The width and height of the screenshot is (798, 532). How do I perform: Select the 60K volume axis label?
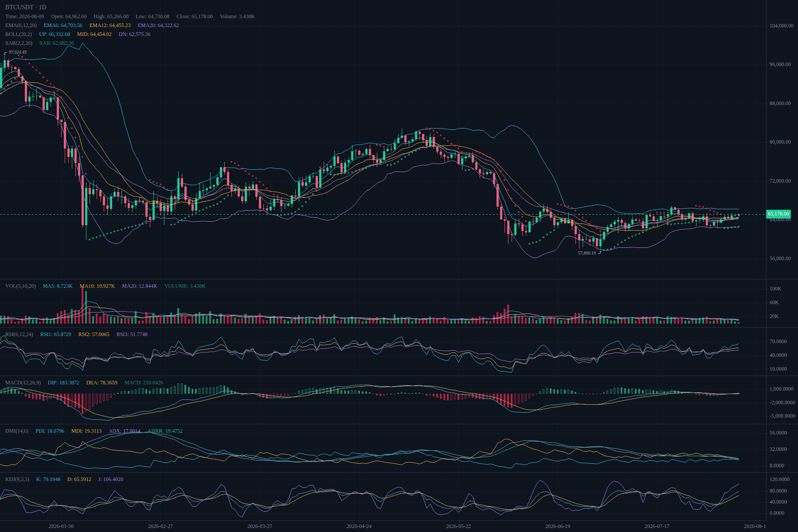pos(774,302)
